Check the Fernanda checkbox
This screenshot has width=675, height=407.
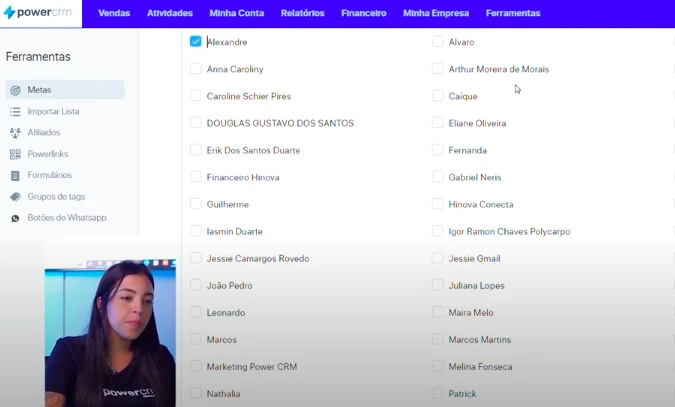[x=437, y=150]
